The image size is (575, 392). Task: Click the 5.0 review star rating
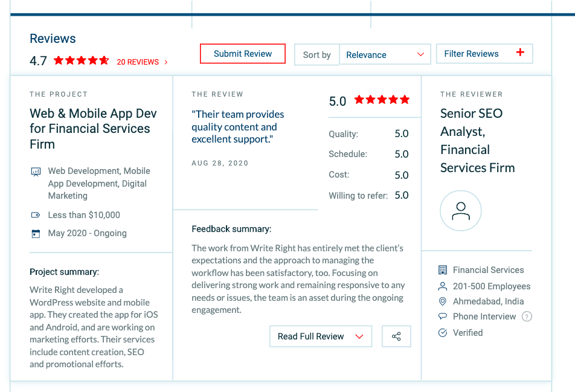[382, 100]
